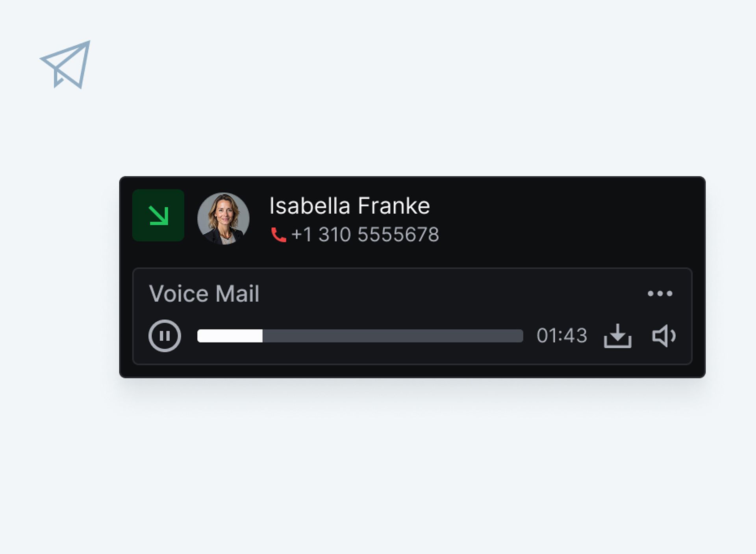Click the Isabella Franke contact name

click(x=349, y=206)
